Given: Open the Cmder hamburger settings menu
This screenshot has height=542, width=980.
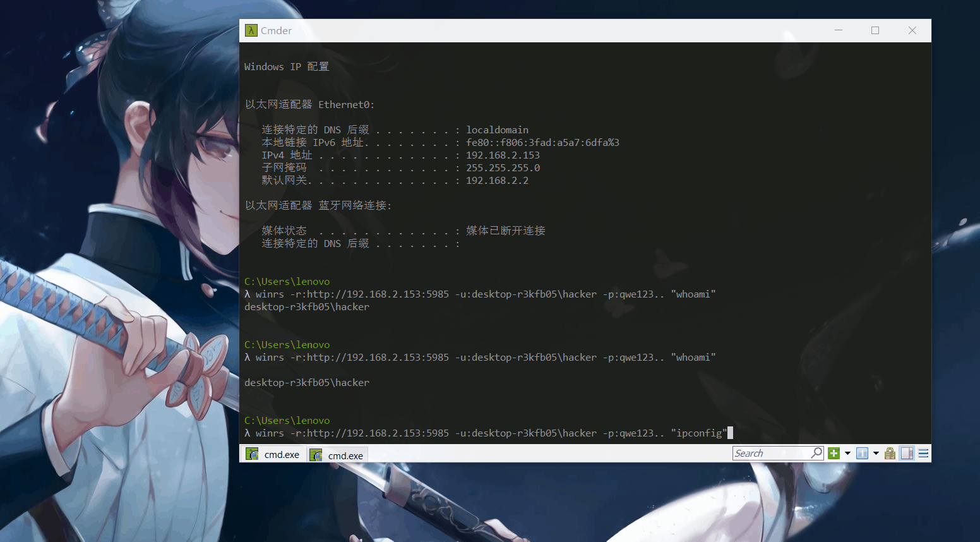Looking at the screenshot, I should pos(923,454).
